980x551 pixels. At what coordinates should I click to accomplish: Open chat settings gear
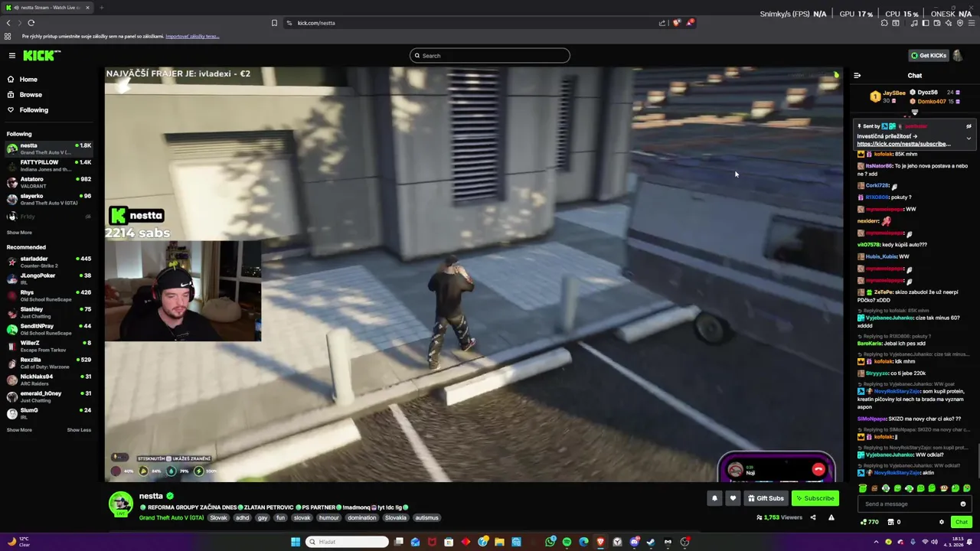[x=942, y=522]
